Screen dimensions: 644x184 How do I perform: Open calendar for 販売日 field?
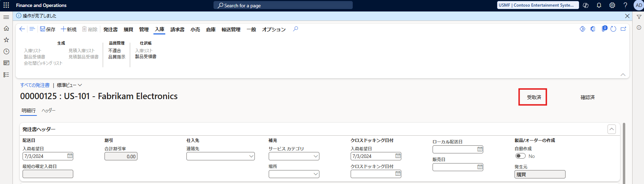pos(480,167)
